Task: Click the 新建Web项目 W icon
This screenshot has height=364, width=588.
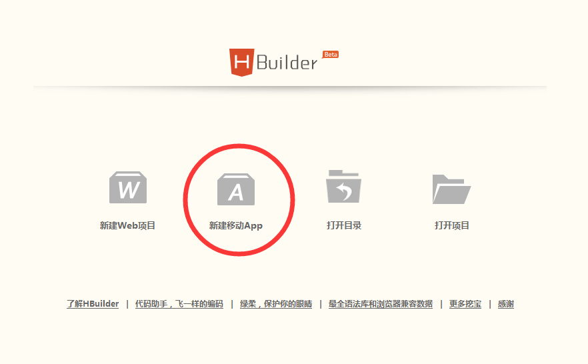Action: pos(128,187)
